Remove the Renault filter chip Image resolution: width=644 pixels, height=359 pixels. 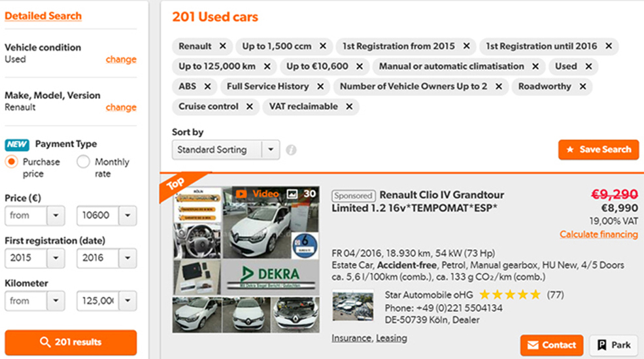click(222, 46)
